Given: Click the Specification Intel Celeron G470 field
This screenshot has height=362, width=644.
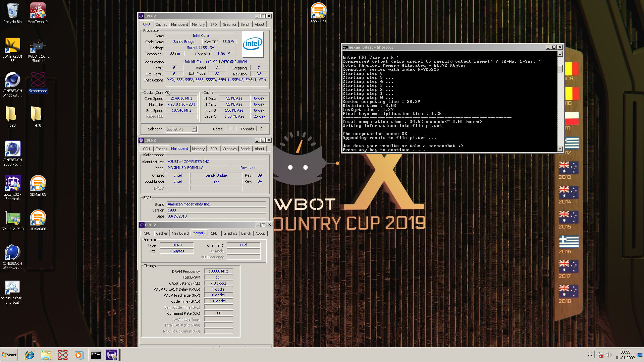Looking at the screenshot, I should tap(217, 62).
